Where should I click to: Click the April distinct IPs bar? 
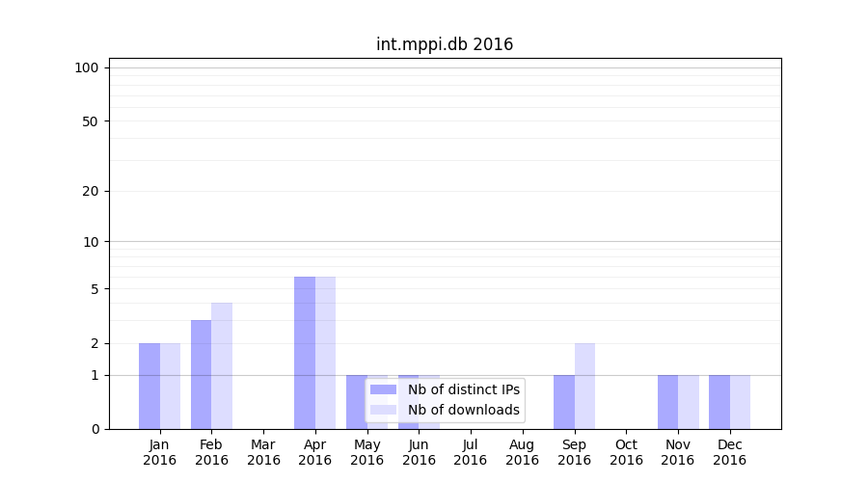pos(305,353)
